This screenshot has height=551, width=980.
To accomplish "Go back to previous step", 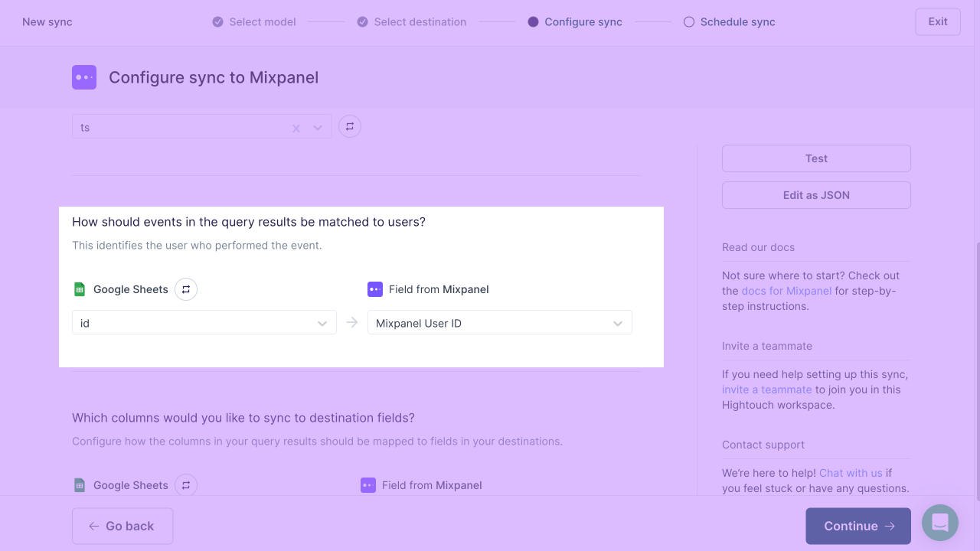I will [122, 526].
